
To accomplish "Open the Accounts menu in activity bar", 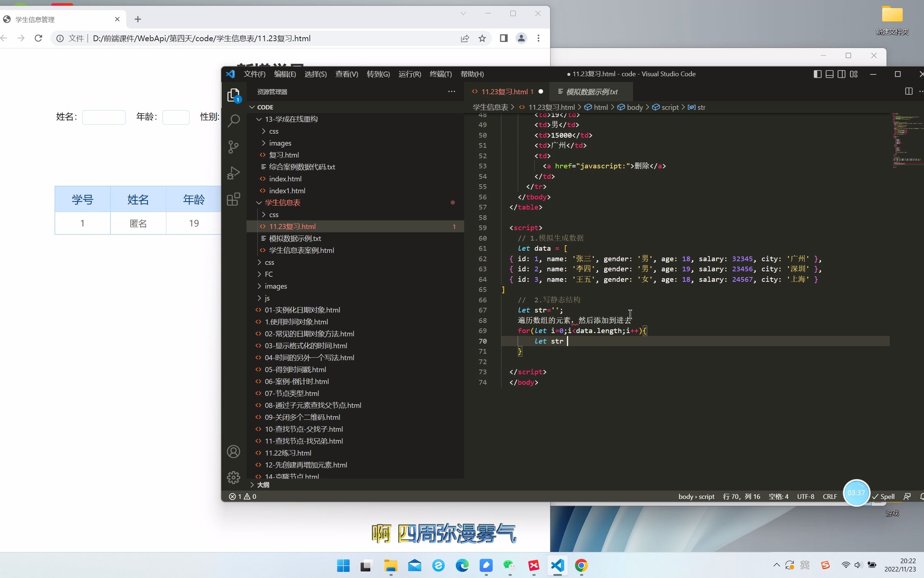I will [233, 452].
